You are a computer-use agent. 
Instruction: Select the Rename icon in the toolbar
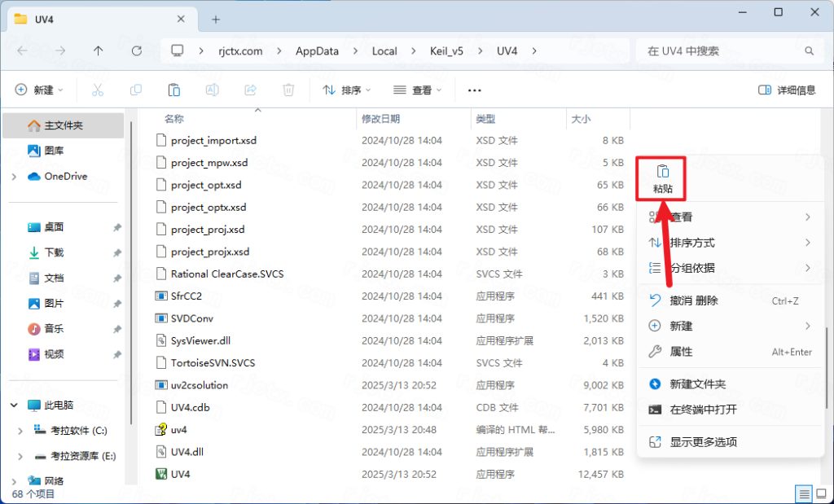(x=212, y=90)
